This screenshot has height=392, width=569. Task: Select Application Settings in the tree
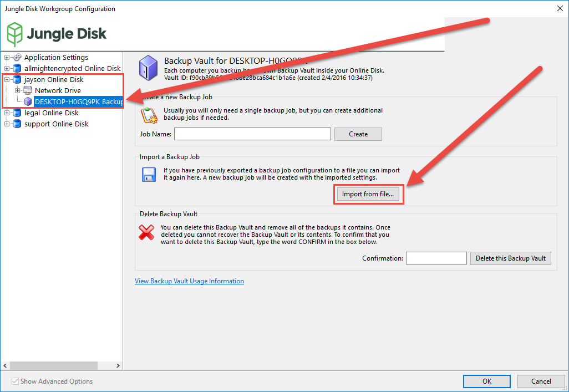[x=56, y=57]
